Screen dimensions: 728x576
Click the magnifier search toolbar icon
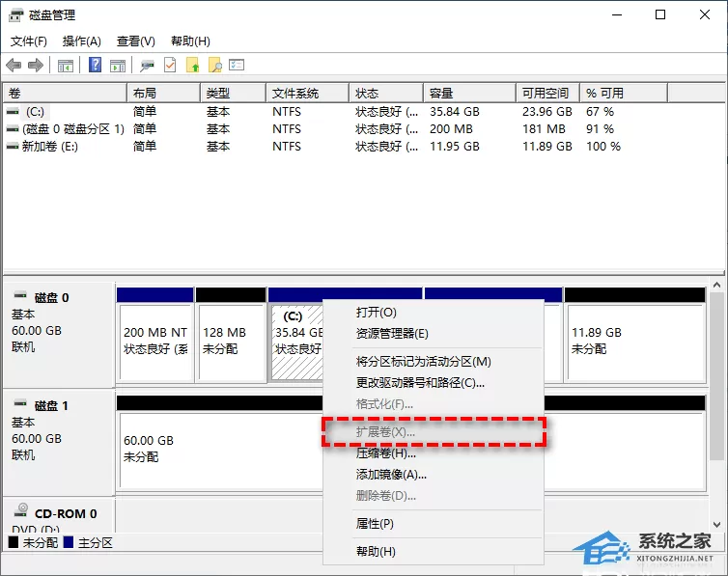pos(215,66)
